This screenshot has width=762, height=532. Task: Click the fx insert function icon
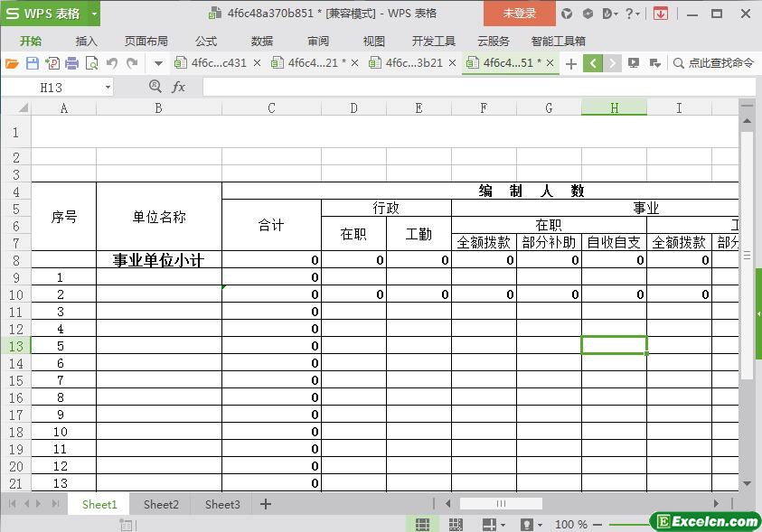pos(178,87)
